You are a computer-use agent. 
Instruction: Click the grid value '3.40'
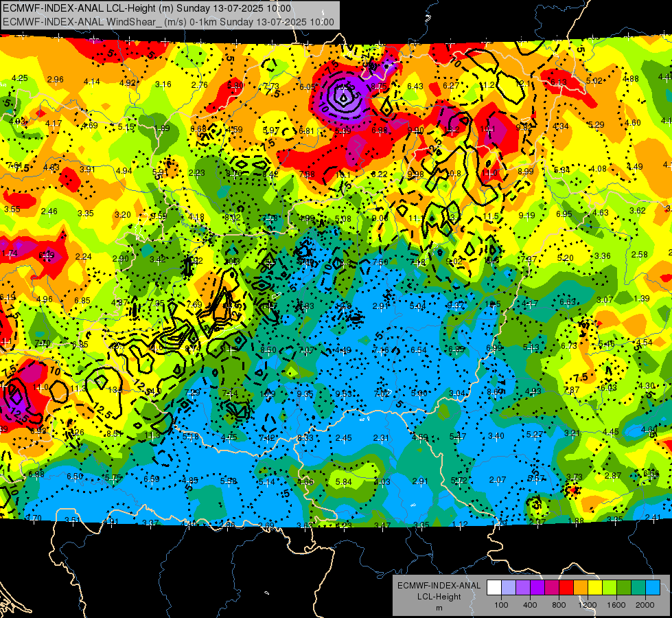point(496,436)
